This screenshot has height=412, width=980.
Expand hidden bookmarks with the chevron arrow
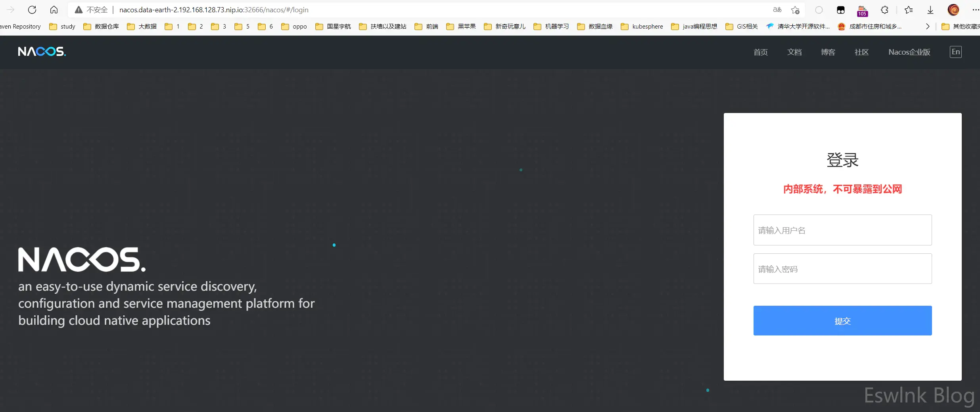click(927, 26)
